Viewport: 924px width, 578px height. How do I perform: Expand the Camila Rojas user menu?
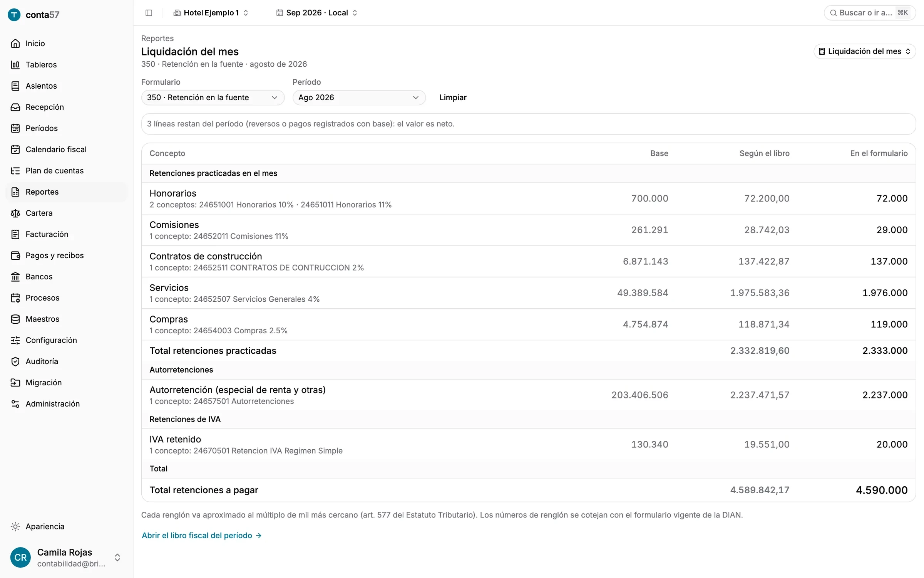[x=66, y=557]
